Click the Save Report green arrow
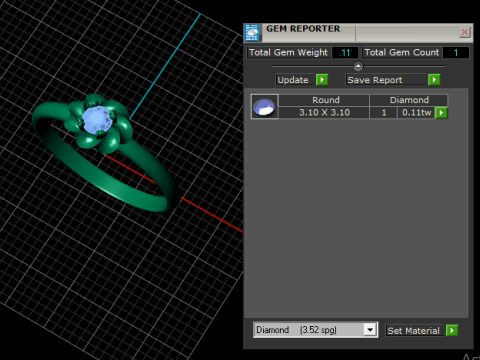480x360 pixels. tap(434, 80)
